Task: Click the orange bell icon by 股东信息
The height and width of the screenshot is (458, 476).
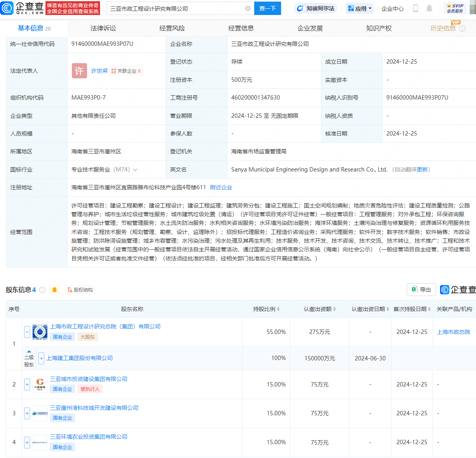Action: (x=55, y=290)
